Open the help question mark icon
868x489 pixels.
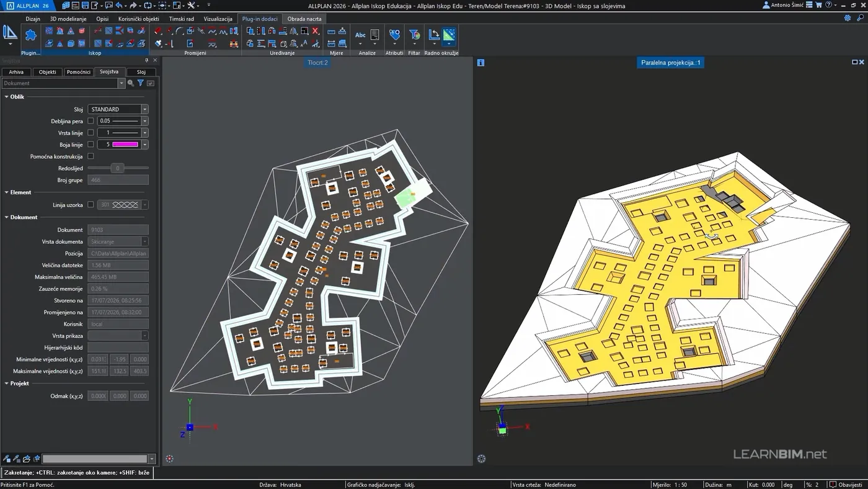(x=828, y=5)
